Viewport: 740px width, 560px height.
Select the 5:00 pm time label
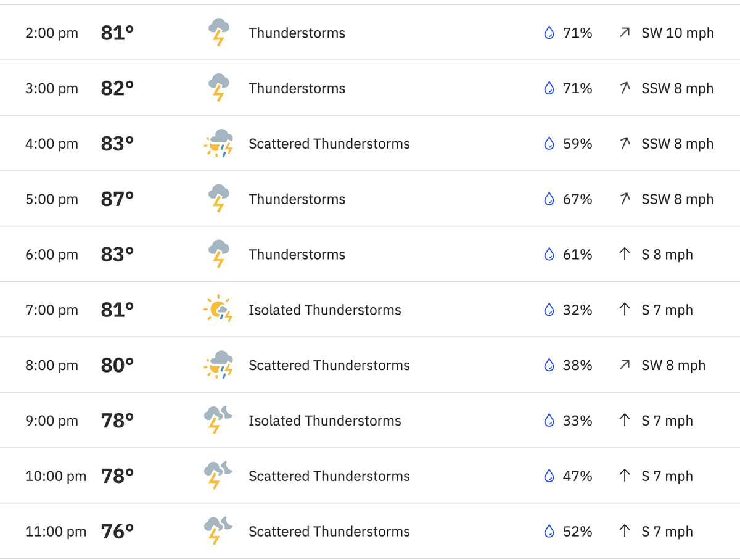point(52,199)
